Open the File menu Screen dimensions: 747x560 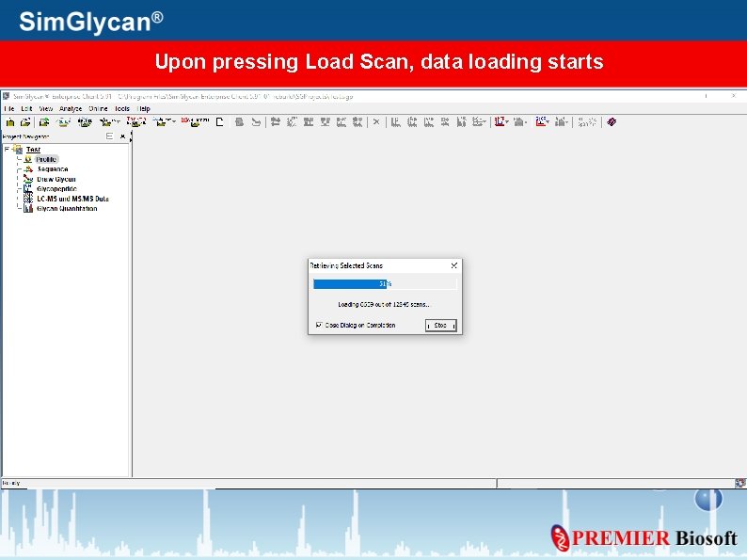click(x=9, y=108)
